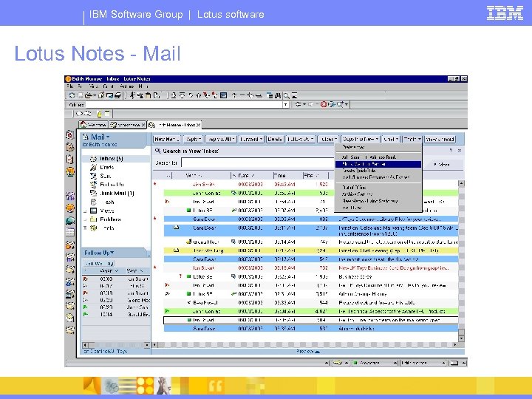The image size is (532, 399).
Task: Open the Folder action dropdown
Action: [x=328, y=139]
